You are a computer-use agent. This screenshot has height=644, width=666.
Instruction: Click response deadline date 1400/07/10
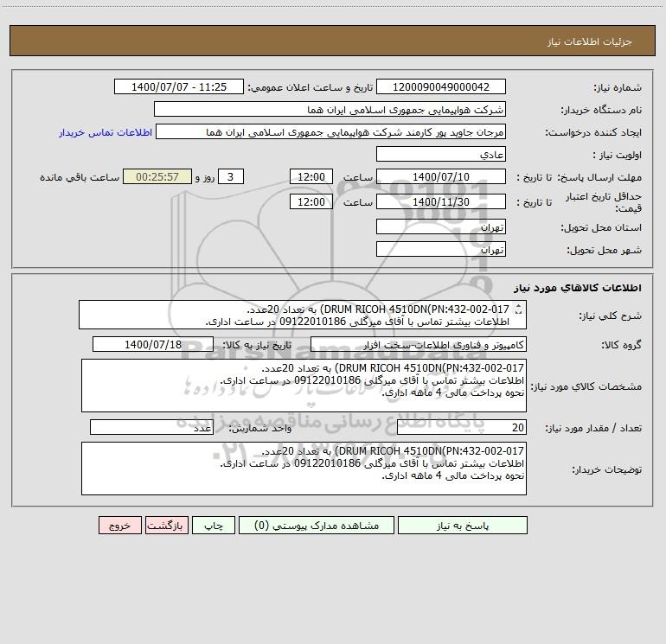441,176
